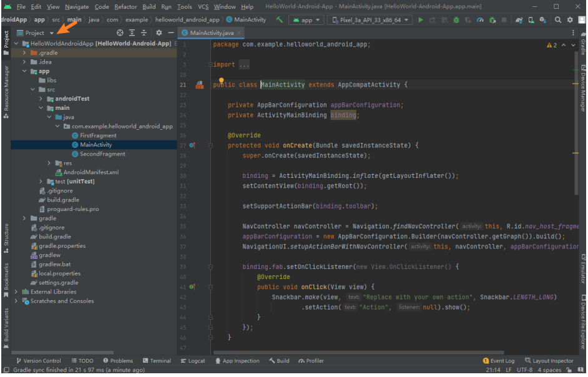Image resolution: width=588 pixels, height=377 pixels.
Task: Toggle the Terminal tool window
Action: point(157,361)
